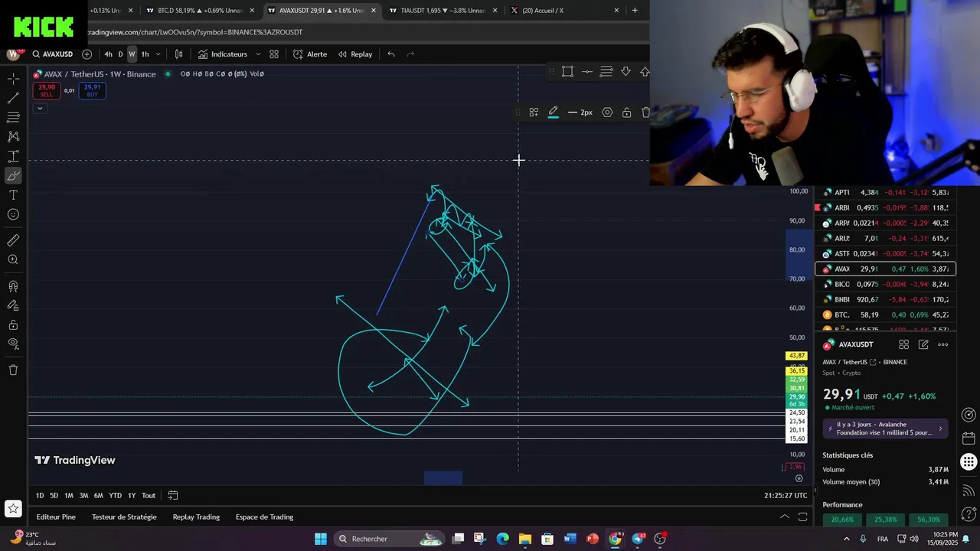Screen dimensions: 980x551
Task: Open the Avalanche Foundation news item
Action: coord(886,429)
